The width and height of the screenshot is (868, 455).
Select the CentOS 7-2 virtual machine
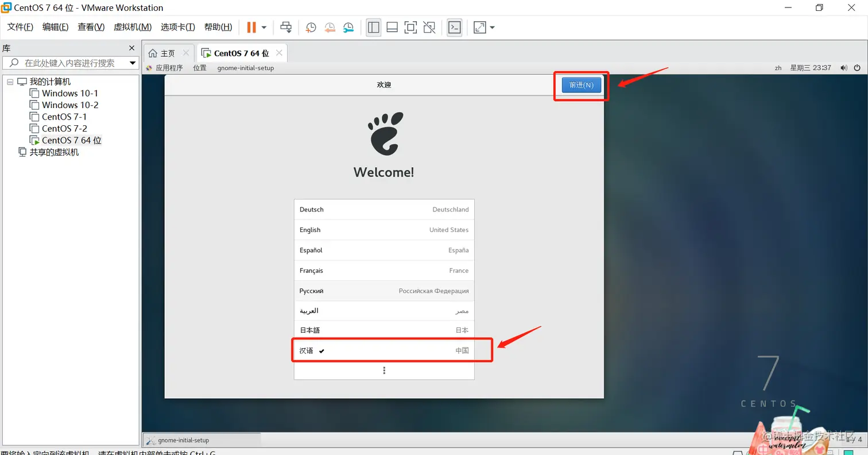point(64,129)
